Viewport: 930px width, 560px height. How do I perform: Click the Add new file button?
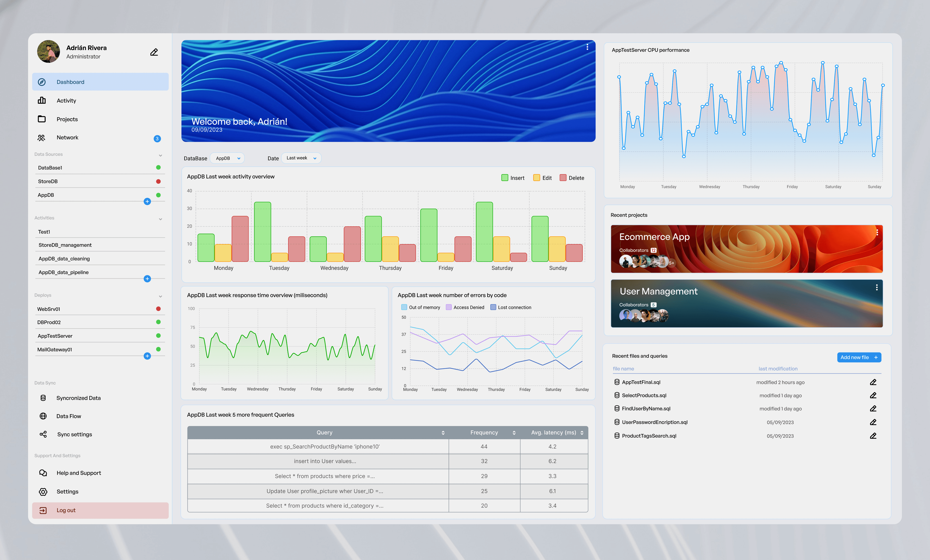[x=860, y=357]
